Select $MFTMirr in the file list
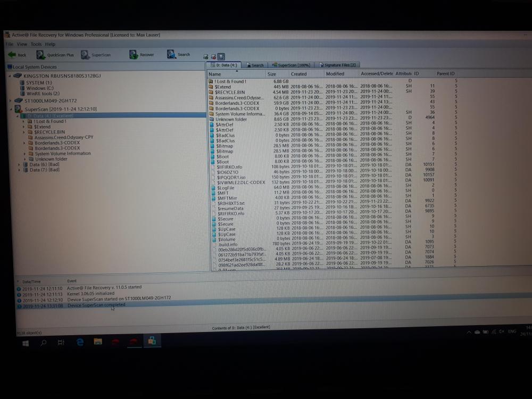The height and width of the screenshot is (399, 532). (227, 198)
